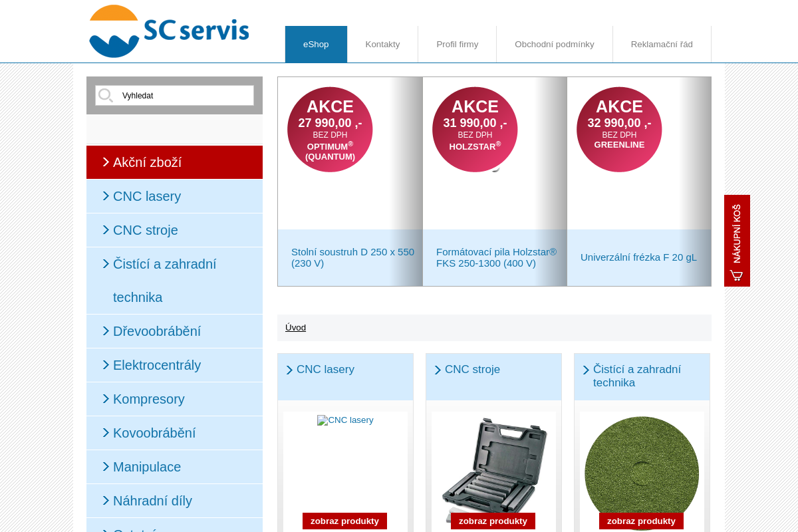Open Obchodní podmínky tab
Viewport: 798px width, 532px height.
[x=554, y=45]
